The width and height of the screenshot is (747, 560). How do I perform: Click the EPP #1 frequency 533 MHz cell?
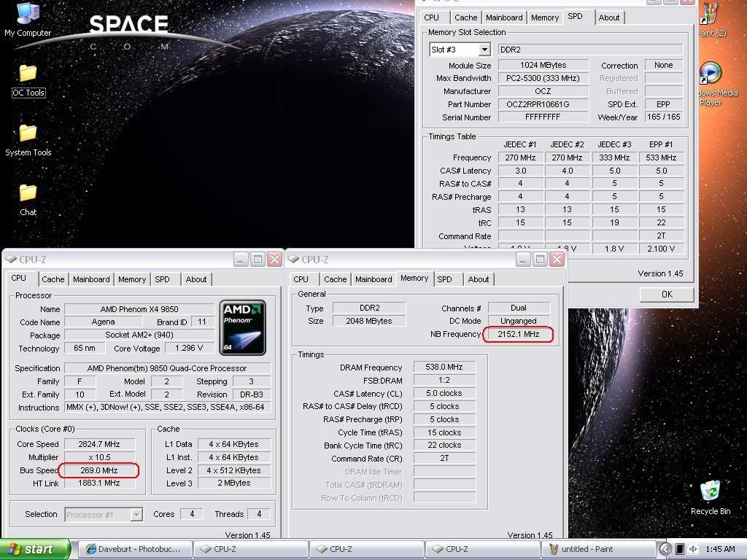click(661, 157)
